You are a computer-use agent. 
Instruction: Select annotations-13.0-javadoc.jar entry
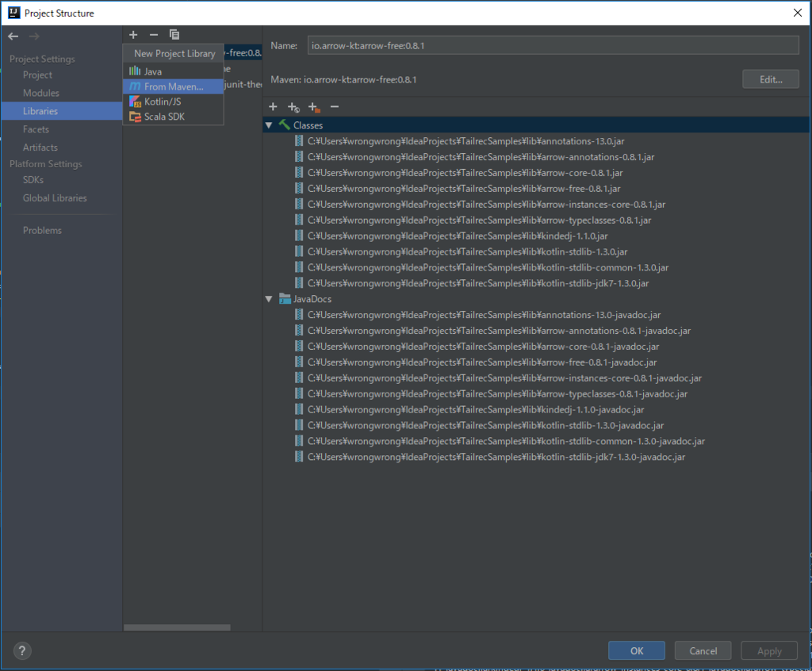click(x=484, y=315)
